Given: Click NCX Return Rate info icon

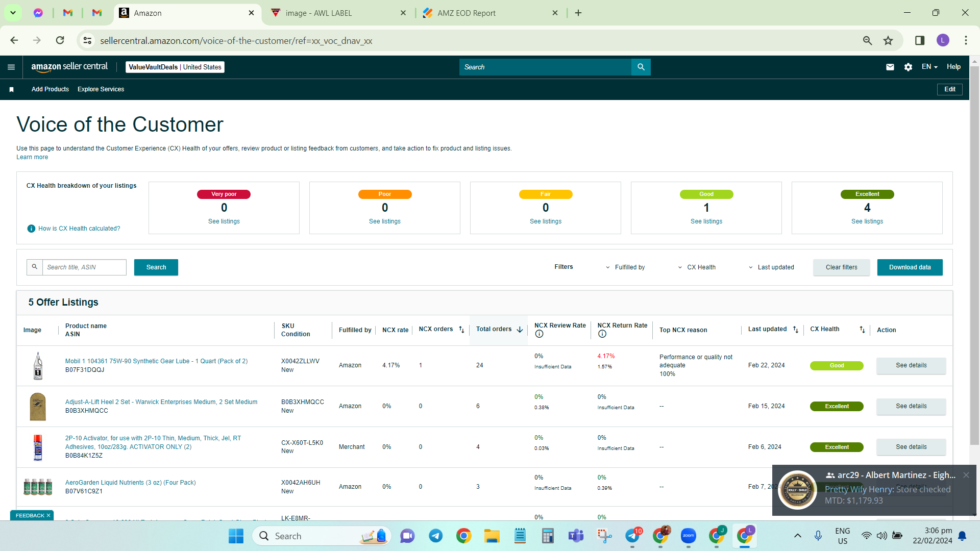Looking at the screenshot, I should pos(602,334).
